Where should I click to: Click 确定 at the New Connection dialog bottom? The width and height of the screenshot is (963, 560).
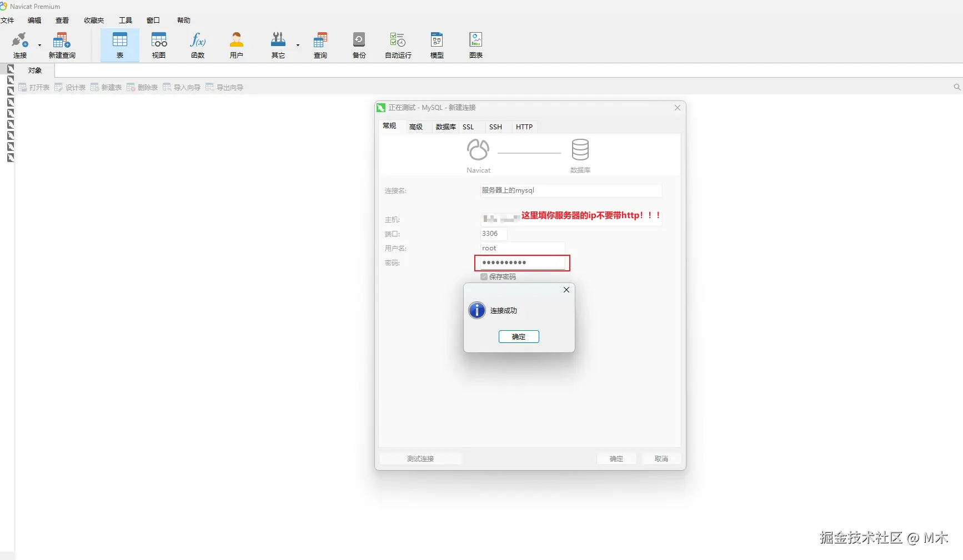(616, 459)
